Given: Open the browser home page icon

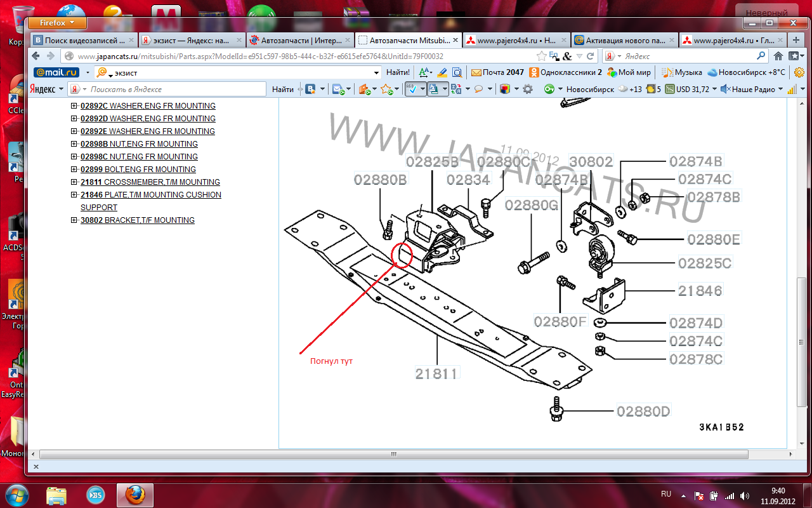Looking at the screenshot, I should tap(778, 56).
